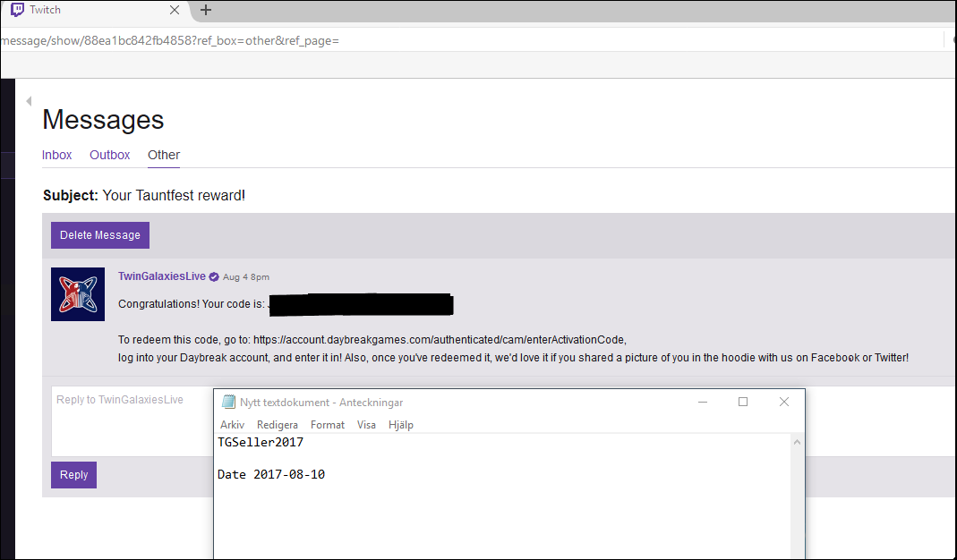Open the TwinGalaxiesLive profile link

pyautogui.click(x=162, y=276)
